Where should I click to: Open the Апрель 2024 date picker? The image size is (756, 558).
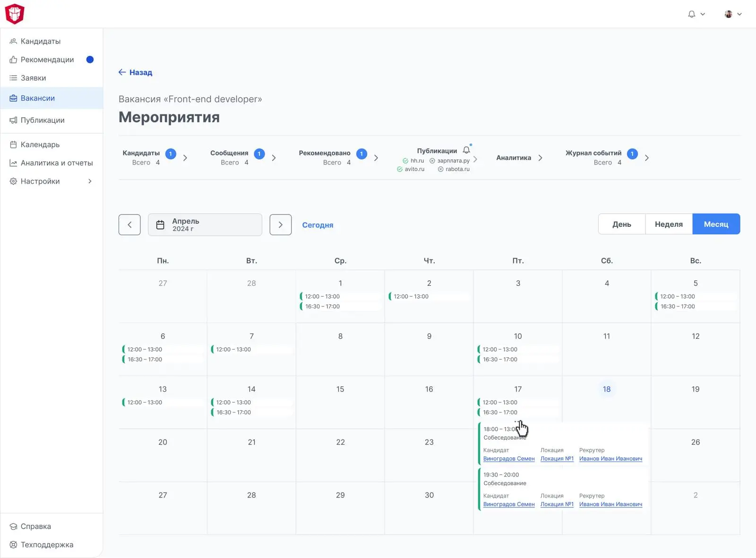click(x=205, y=225)
